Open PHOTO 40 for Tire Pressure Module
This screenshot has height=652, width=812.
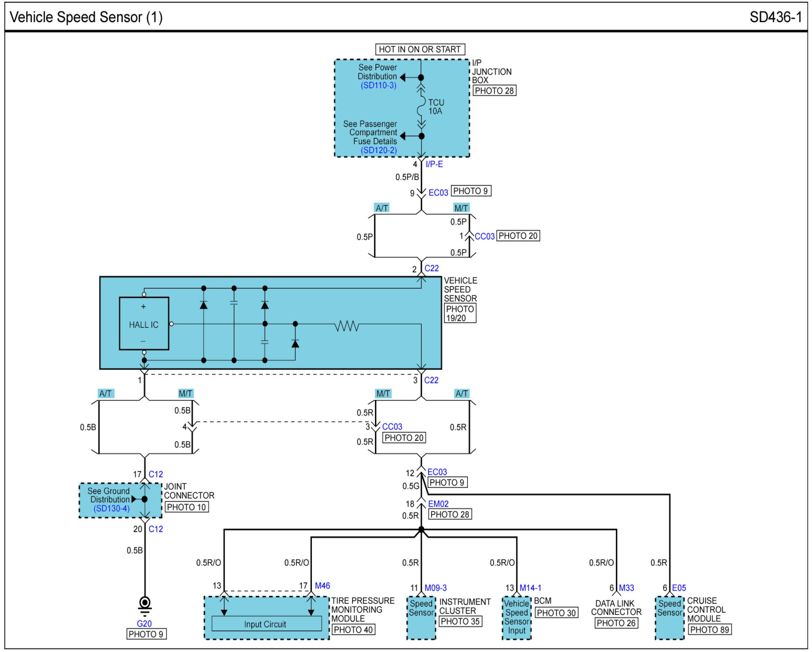tap(353, 629)
